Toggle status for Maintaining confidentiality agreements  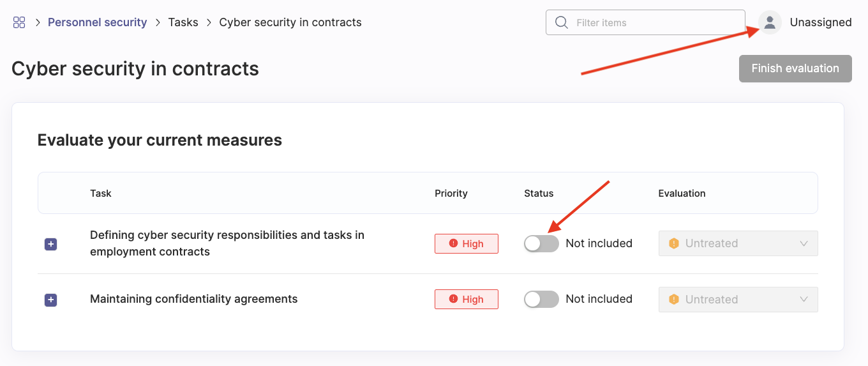[x=541, y=299]
